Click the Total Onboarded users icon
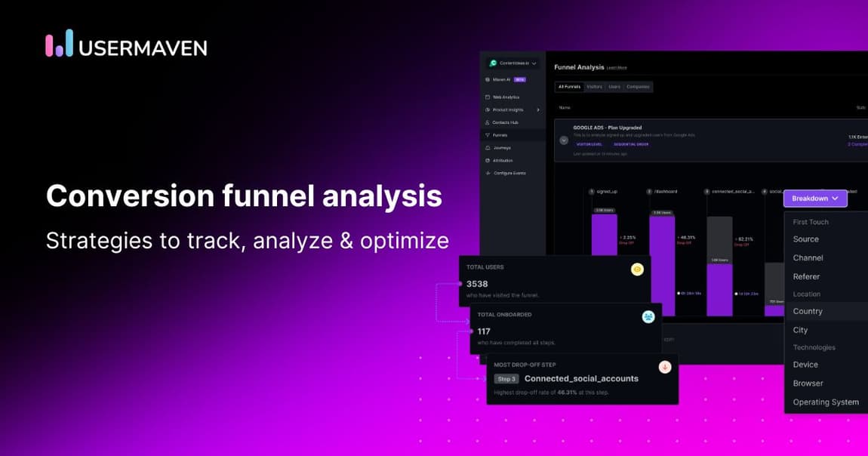This screenshot has width=868, height=456. pyautogui.click(x=648, y=317)
